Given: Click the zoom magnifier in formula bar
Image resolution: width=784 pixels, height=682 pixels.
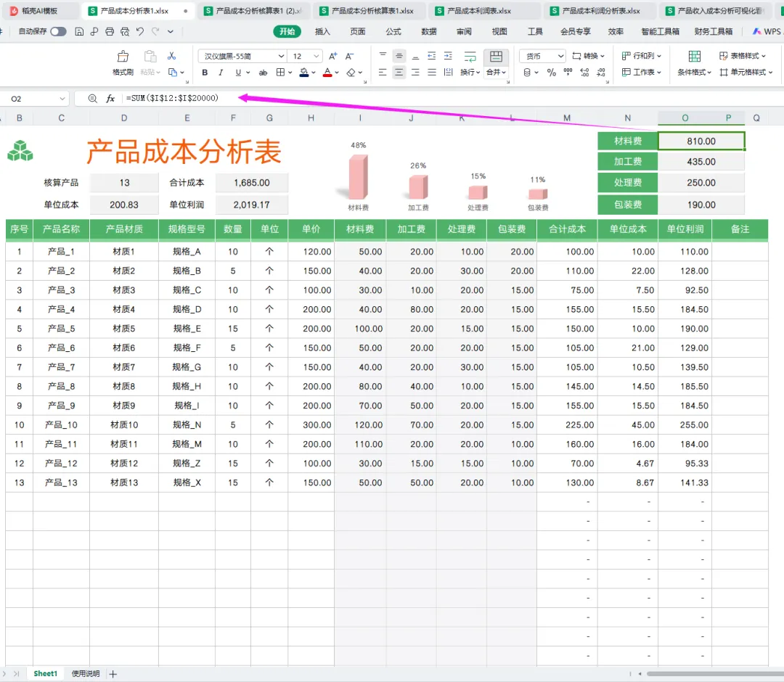Looking at the screenshot, I should (92, 99).
